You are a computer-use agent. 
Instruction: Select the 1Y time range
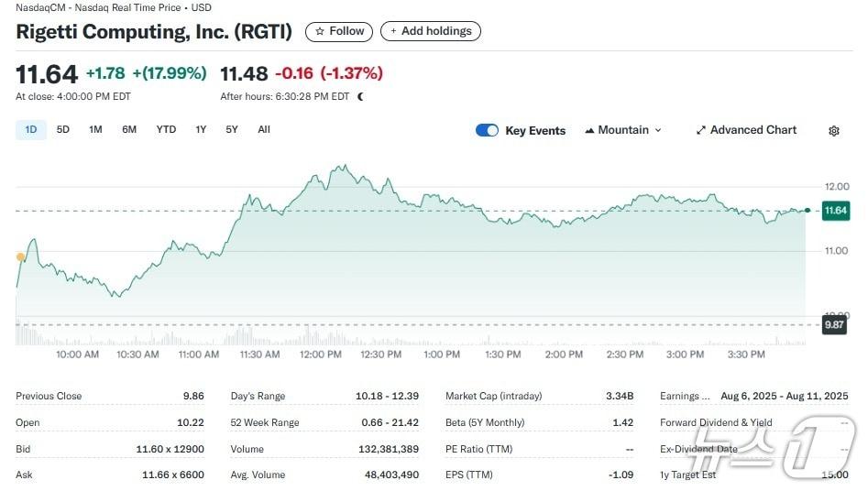tap(201, 130)
